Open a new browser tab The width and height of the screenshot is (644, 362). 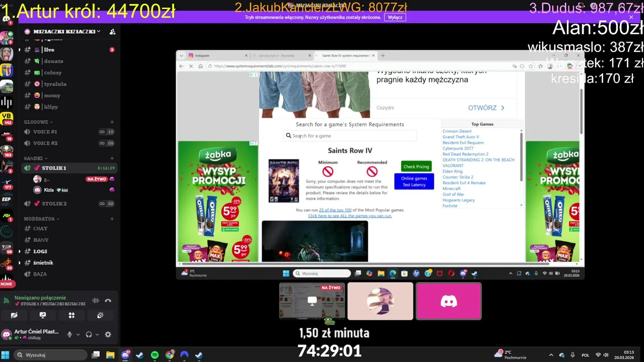point(383,55)
